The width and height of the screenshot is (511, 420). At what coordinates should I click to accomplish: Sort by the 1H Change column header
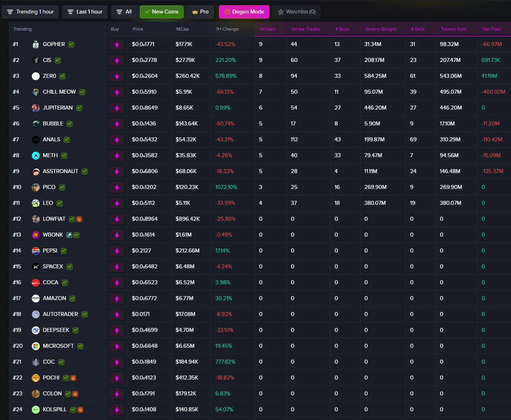point(227,29)
